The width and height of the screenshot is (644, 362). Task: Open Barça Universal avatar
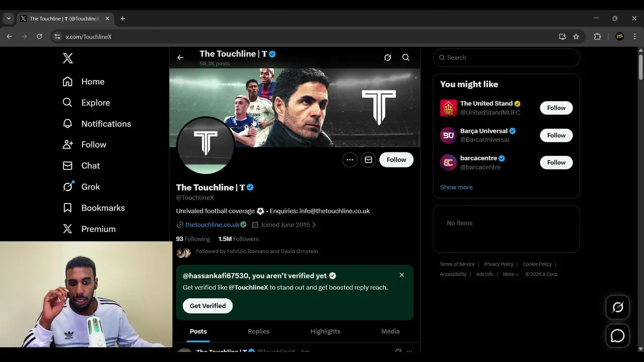448,135
